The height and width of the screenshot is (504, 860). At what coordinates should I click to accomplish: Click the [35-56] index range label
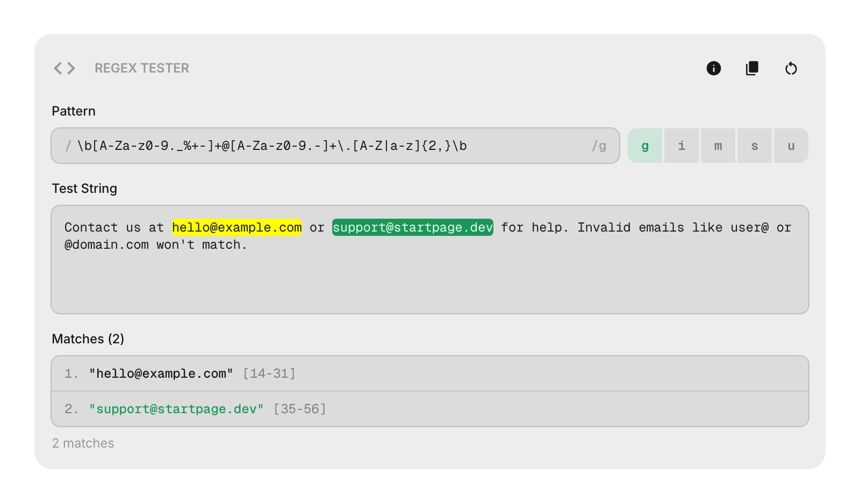point(299,409)
